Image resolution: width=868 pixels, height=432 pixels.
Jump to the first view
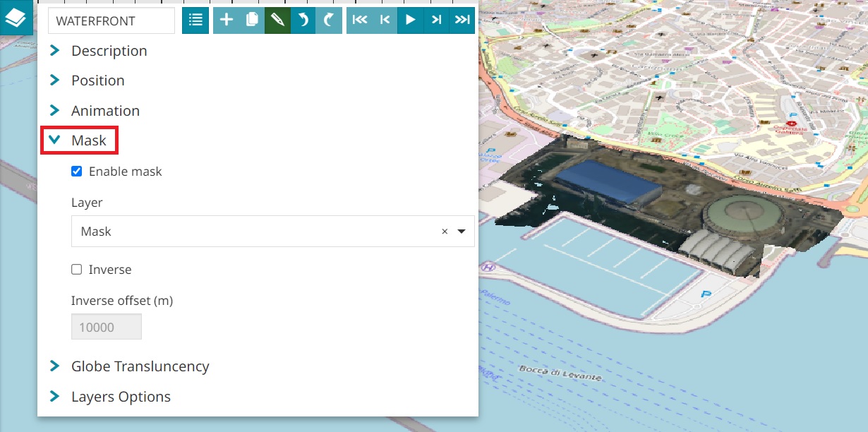pos(359,20)
